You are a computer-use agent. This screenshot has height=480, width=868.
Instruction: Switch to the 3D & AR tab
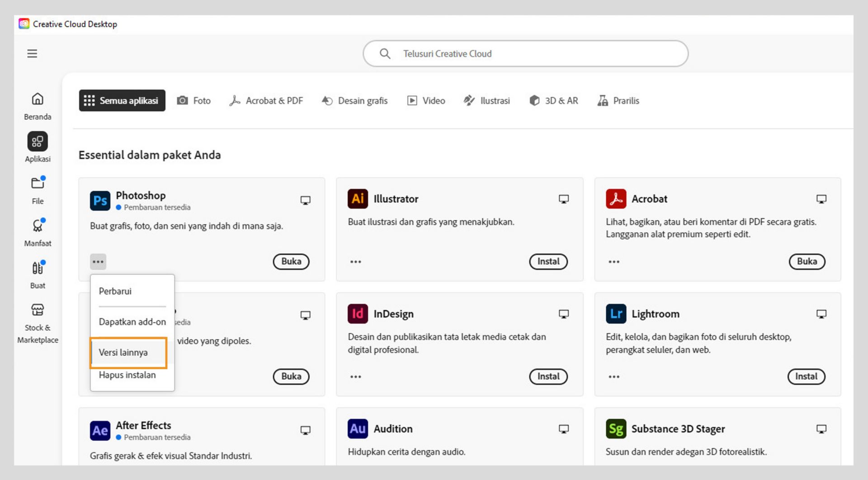554,100
